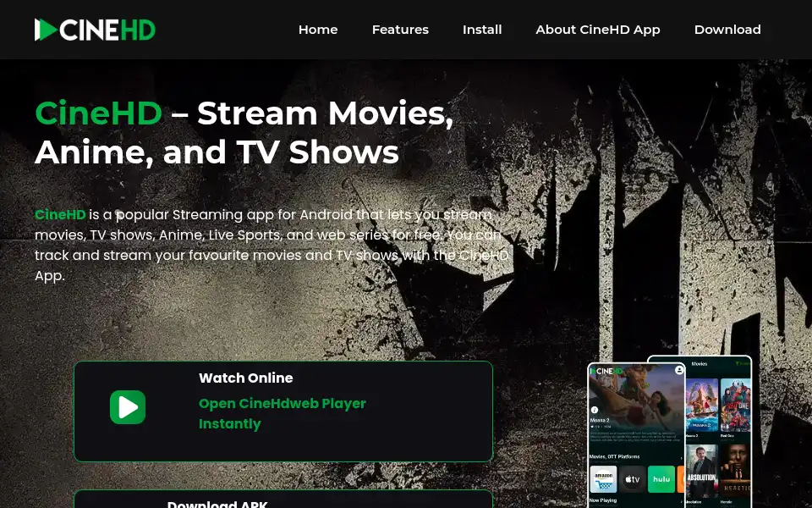812x508 pixels.
Task: Click the Now Playing label in mockup
Action: (x=603, y=500)
